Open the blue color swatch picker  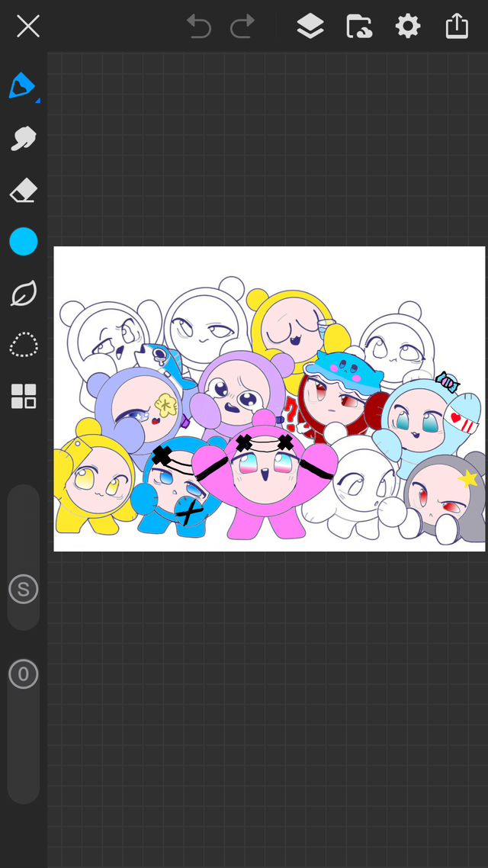click(24, 242)
